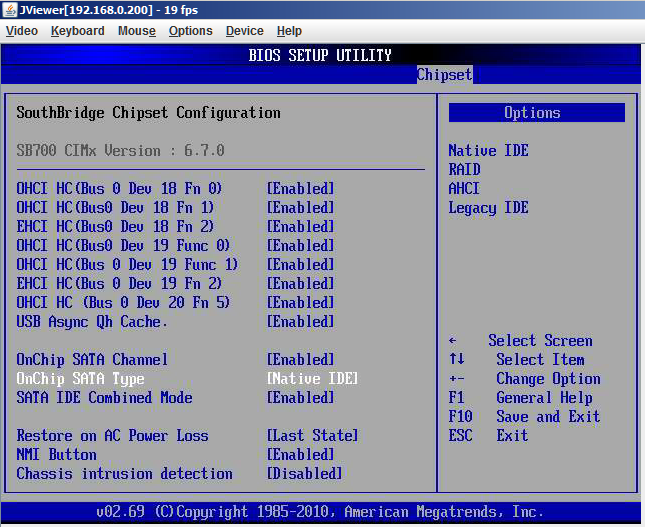645x527 pixels.
Task: Open the Mouse menu
Action: click(137, 31)
